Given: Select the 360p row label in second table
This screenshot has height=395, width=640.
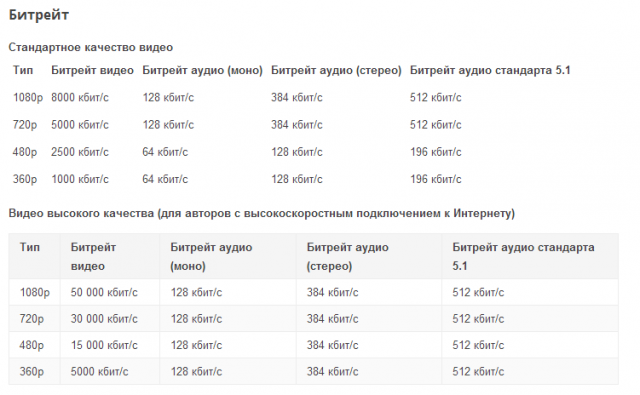Looking at the screenshot, I should pyautogui.click(x=32, y=372).
